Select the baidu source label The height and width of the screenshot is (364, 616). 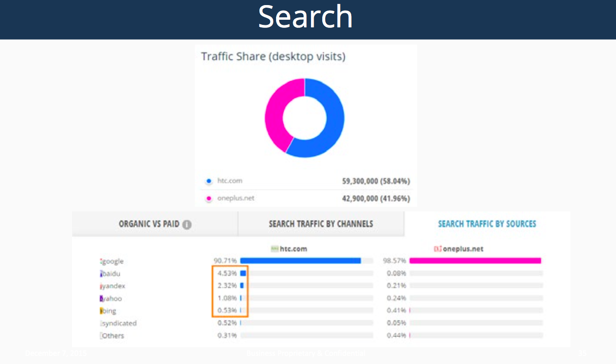click(x=112, y=274)
